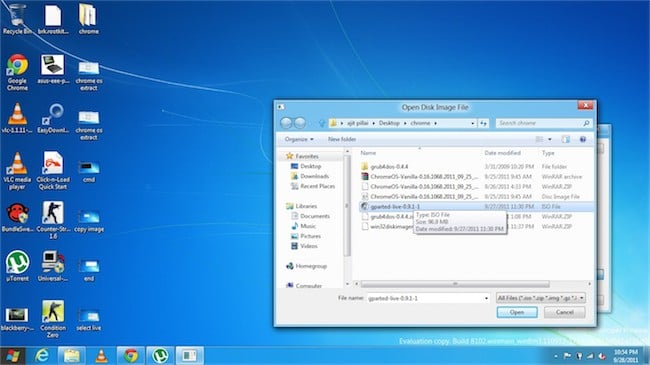
Task: Open File Explorer from the taskbar
Action: click(71, 356)
